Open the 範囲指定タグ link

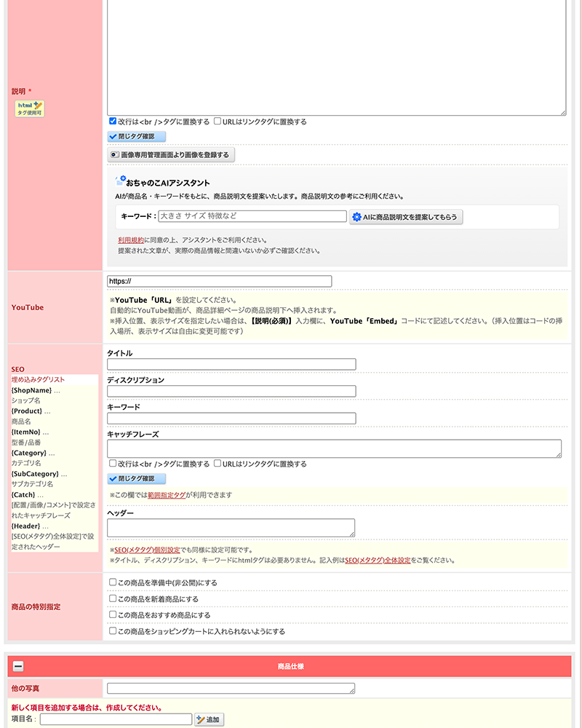pos(167,495)
